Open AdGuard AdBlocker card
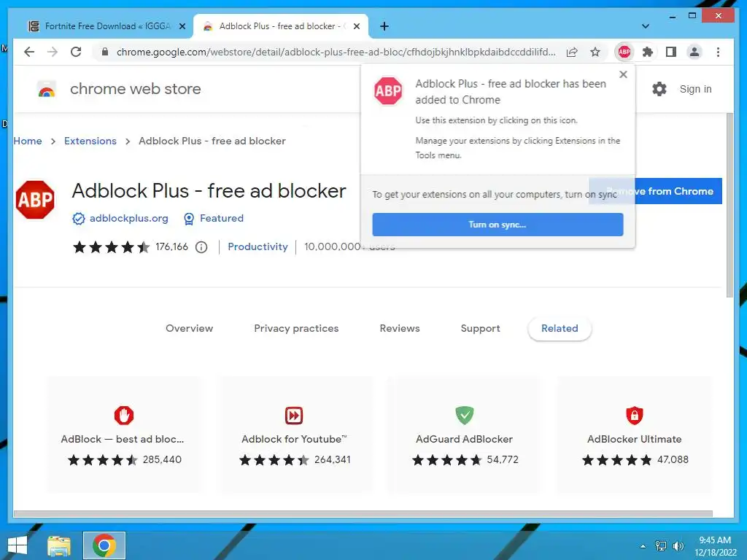The height and width of the screenshot is (560, 747). (464, 435)
